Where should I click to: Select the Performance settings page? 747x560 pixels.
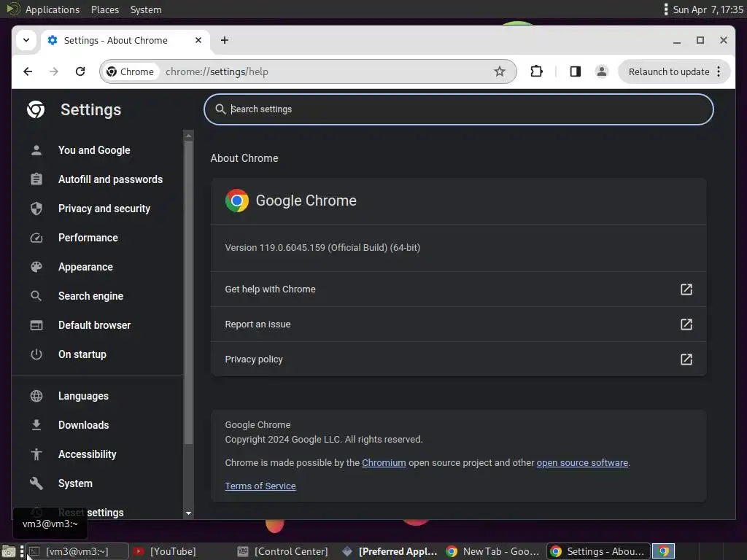pos(88,238)
